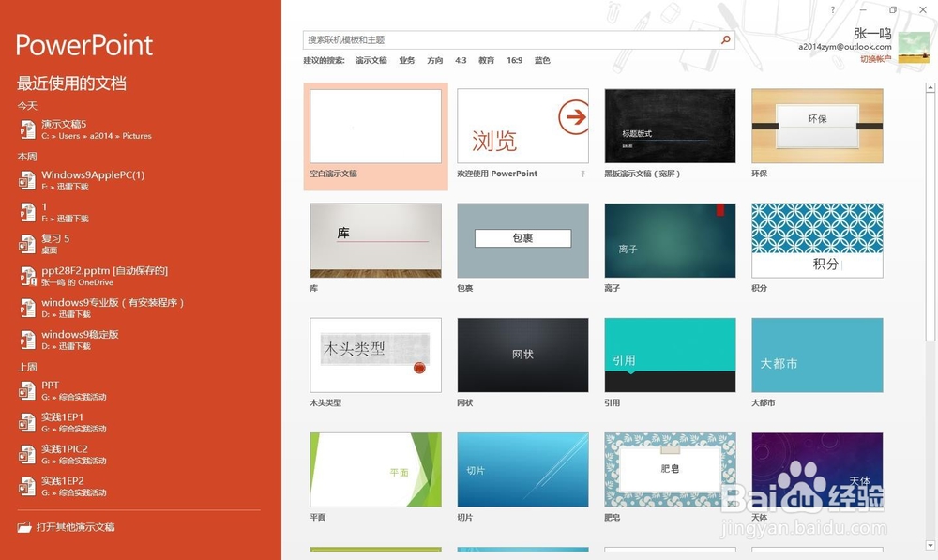
Task: Search suggested term 业务
Action: pyautogui.click(x=407, y=60)
